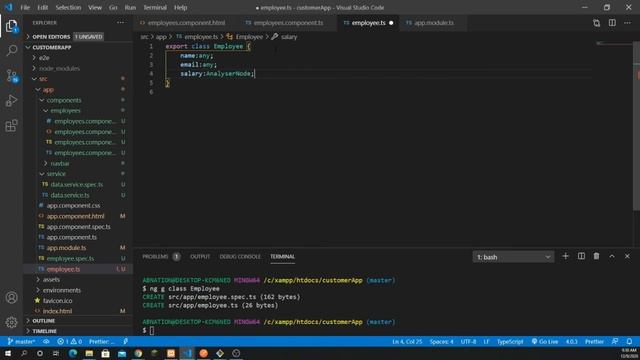640x360 pixels.
Task: Open the Search view in activity bar
Action: point(11,51)
